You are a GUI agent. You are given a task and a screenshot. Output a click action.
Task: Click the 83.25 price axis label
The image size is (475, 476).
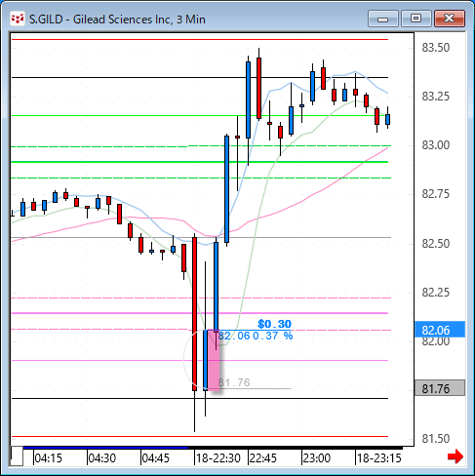point(436,97)
